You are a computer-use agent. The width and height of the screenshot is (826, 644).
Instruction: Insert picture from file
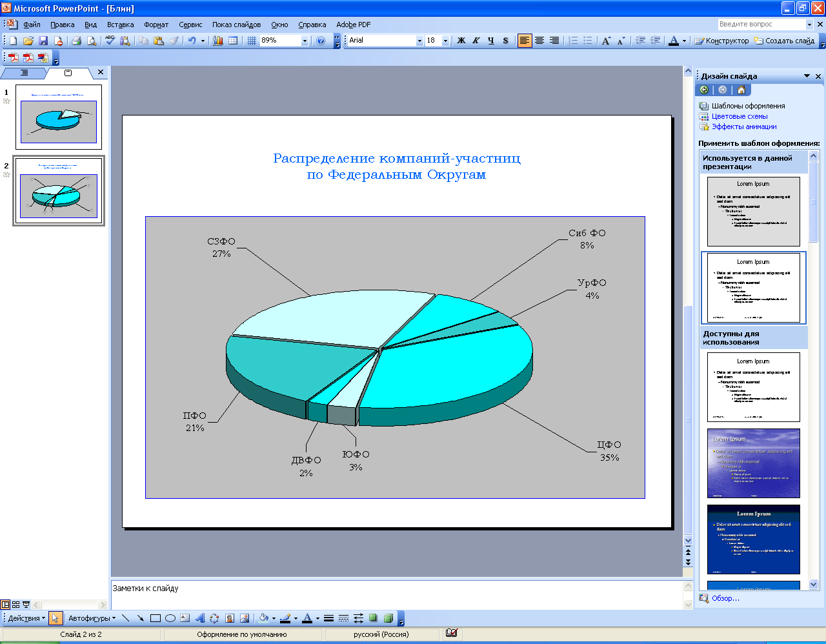(x=245, y=618)
